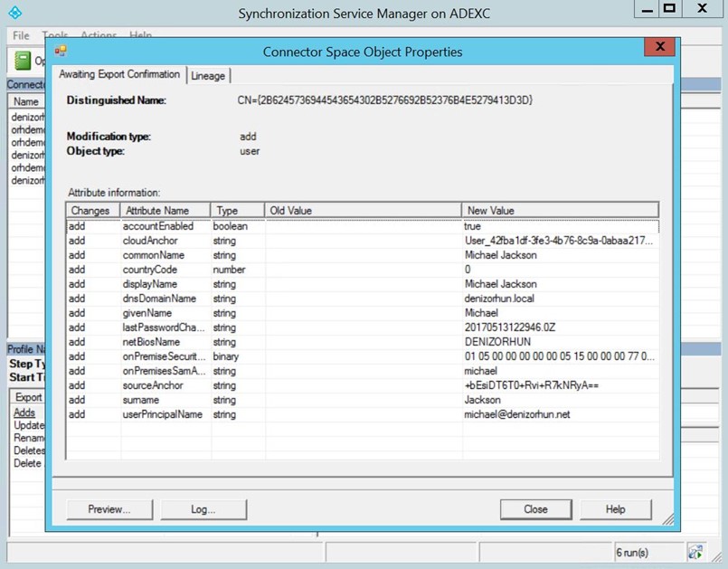Click the Name column header in main window
Screen dimensions: 728x569
point(26,101)
